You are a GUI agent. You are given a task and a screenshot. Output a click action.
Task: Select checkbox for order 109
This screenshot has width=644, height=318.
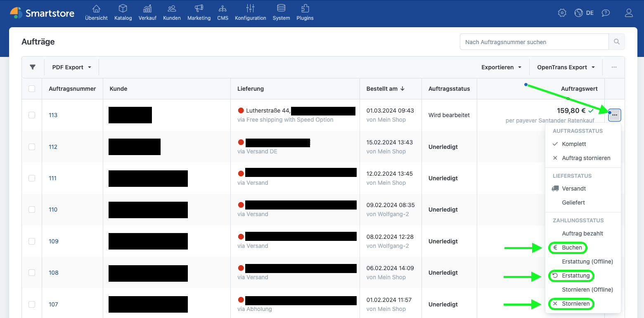(32, 241)
